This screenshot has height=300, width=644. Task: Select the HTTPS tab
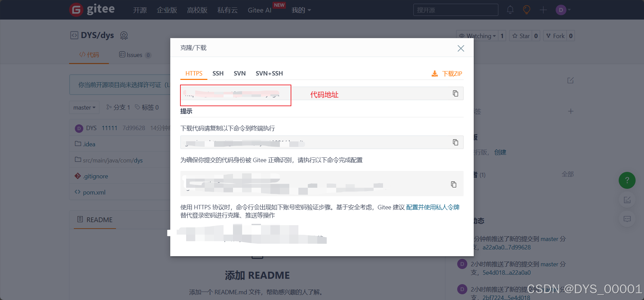[194, 73]
